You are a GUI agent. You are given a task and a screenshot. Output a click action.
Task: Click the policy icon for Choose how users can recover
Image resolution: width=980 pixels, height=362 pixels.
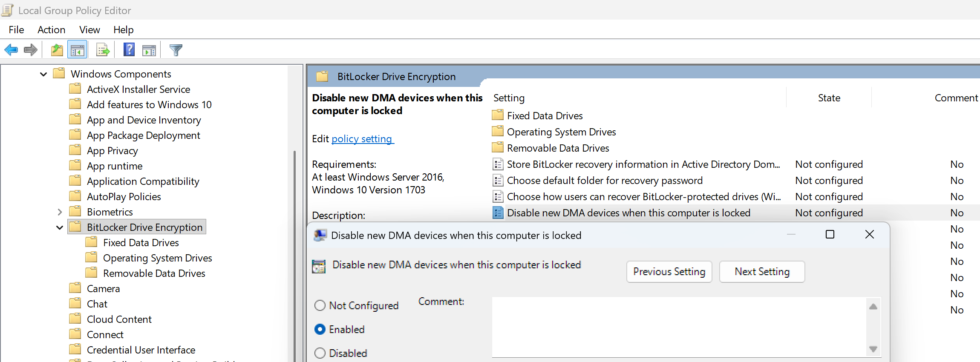click(x=498, y=196)
